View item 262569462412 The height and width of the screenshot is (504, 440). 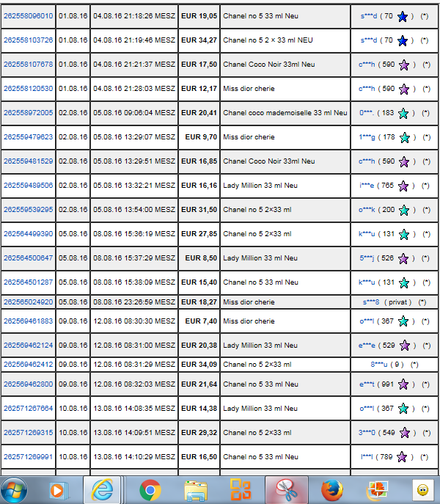(x=29, y=365)
